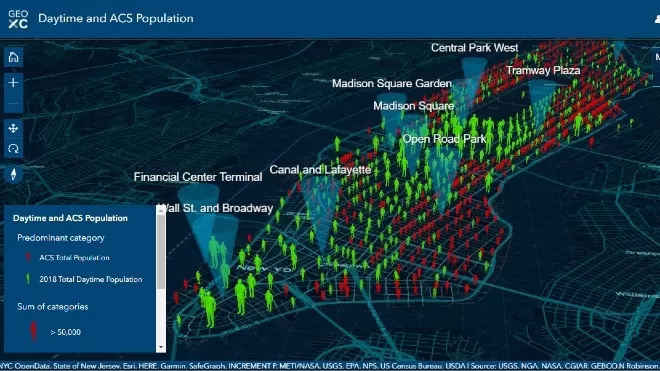Select the Pan navigation tool

tap(13, 128)
